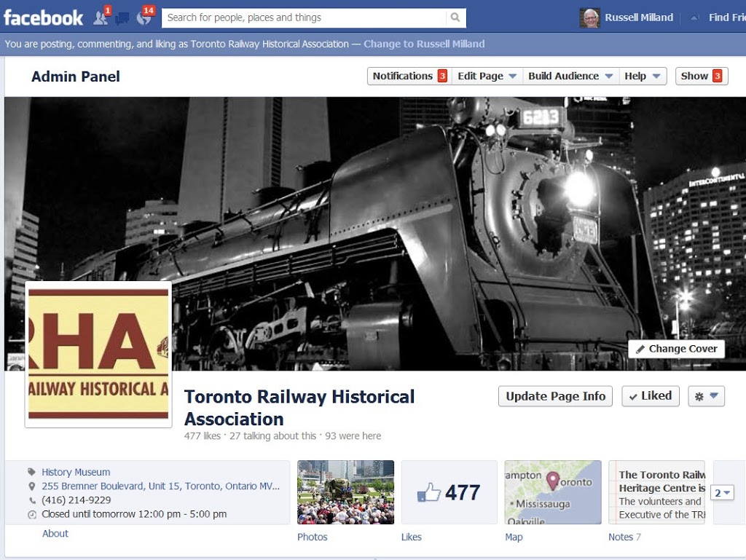
Task: Open the gear settings menu
Action: [706, 396]
